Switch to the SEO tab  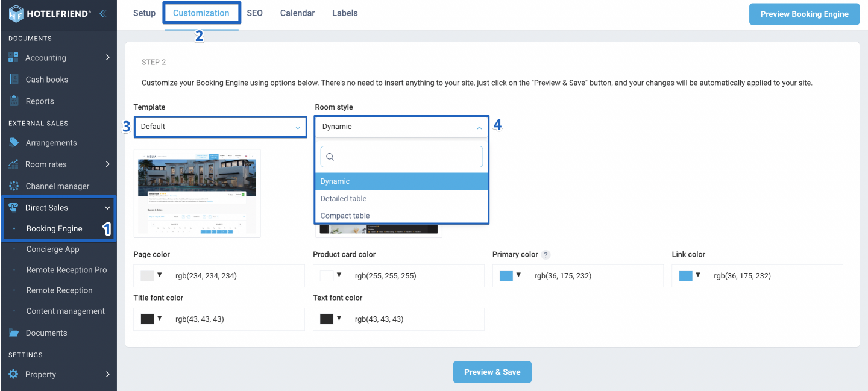tap(254, 13)
